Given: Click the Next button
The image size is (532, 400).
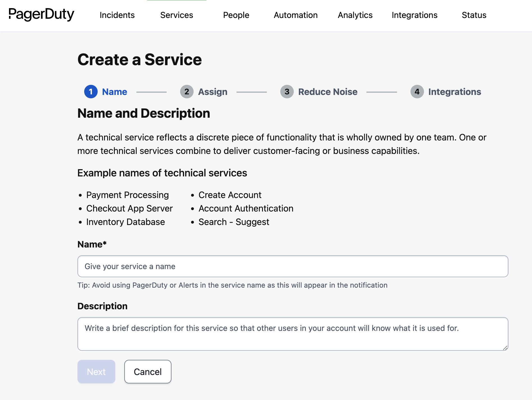Looking at the screenshot, I should tap(96, 372).
